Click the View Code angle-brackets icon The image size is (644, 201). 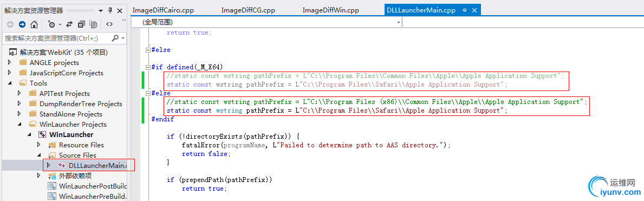pyautogui.click(x=109, y=24)
